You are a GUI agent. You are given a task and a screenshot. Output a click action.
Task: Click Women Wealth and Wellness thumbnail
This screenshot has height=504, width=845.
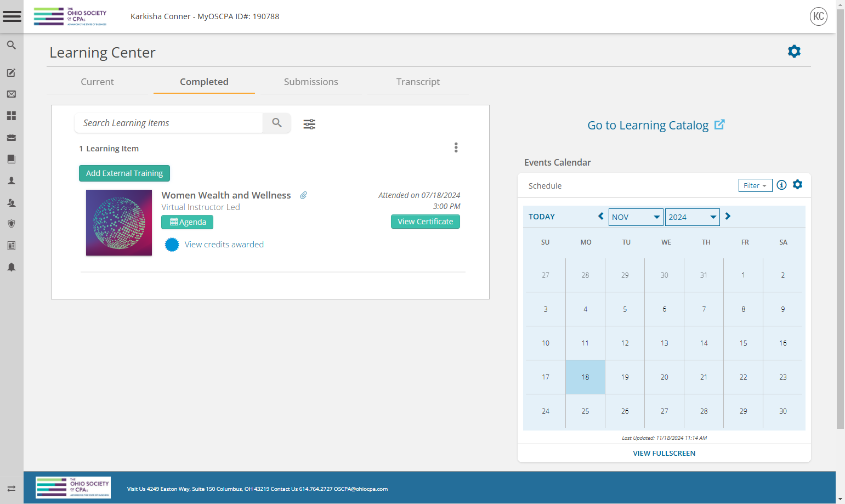pyautogui.click(x=119, y=223)
